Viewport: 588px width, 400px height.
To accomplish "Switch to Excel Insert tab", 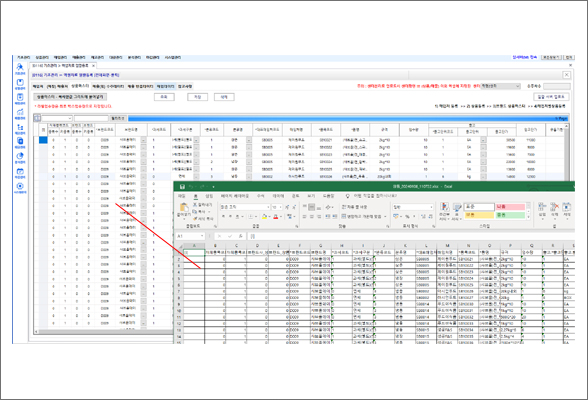I will pyautogui.click(x=209, y=196).
